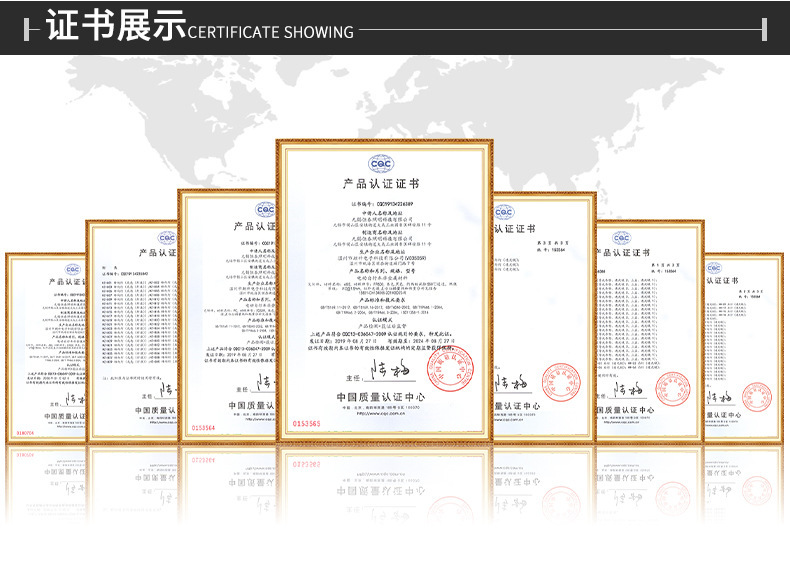Click the red serial number 0180701
The width and height of the screenshot is (790, 562).
[25, 433]
